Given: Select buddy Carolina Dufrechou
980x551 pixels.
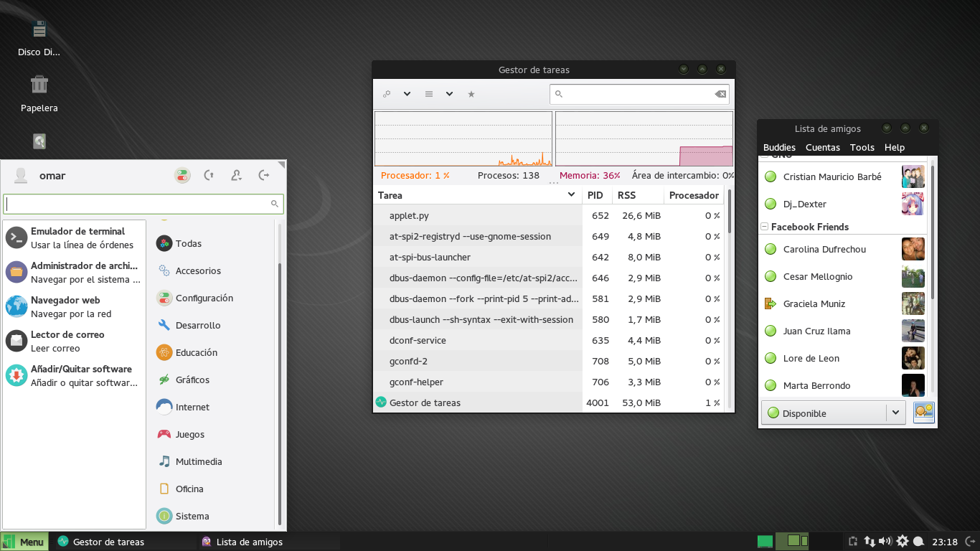Looking at the screenshot, I should tap(844, 249).
